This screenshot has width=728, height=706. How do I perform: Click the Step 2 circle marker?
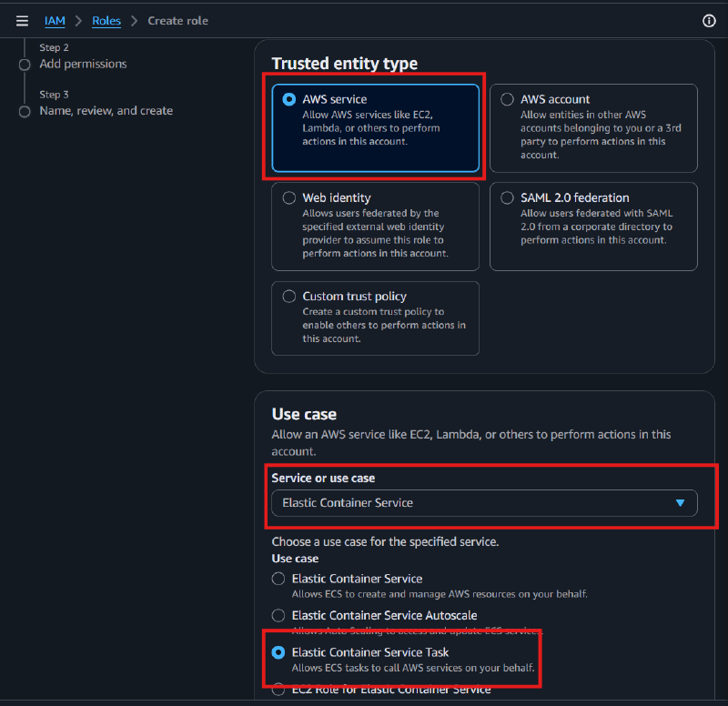pos(25,65)
